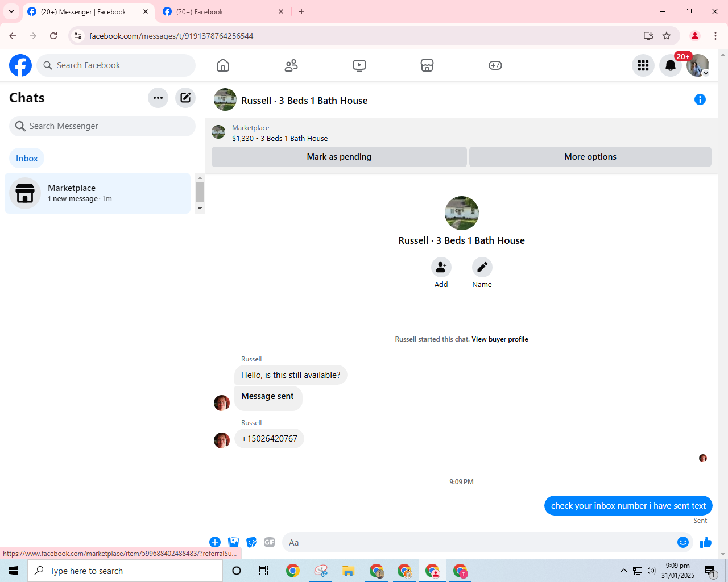Click the Search Messenger field
This screenshot has width=728, height=582.
(102, 126)
